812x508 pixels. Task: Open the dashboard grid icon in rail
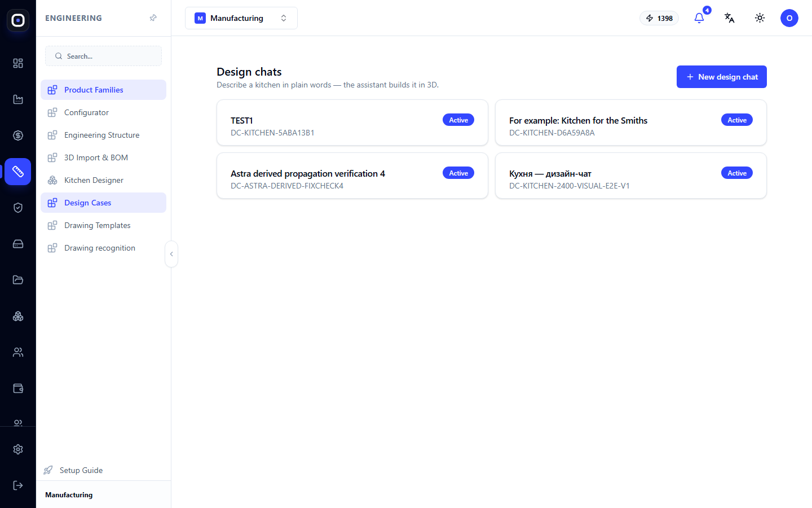[x=18, y=63]
